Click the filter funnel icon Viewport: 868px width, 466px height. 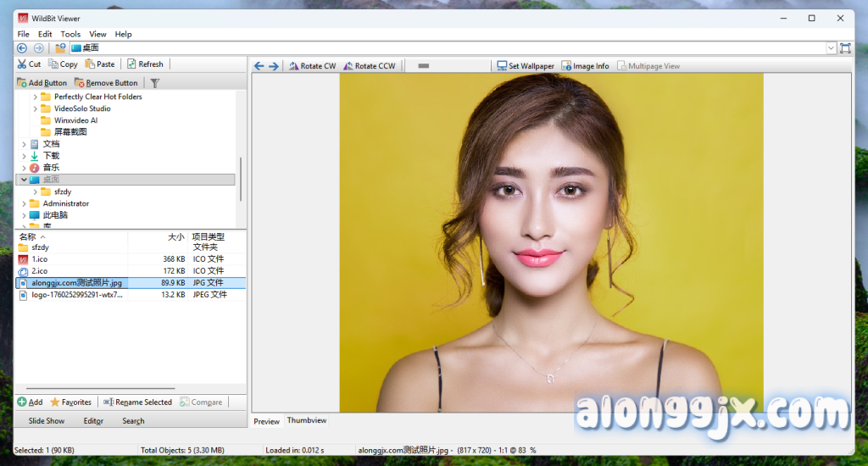coord(155,83)
